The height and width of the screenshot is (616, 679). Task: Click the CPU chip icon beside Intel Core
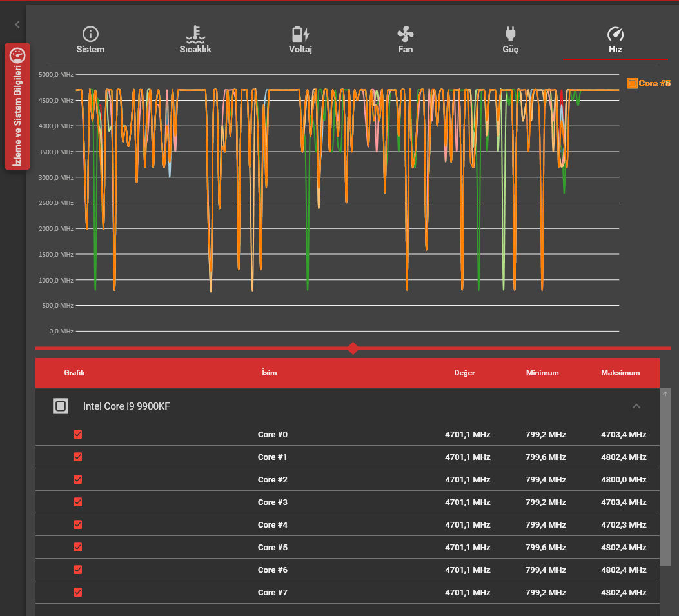tap(61, 406)
